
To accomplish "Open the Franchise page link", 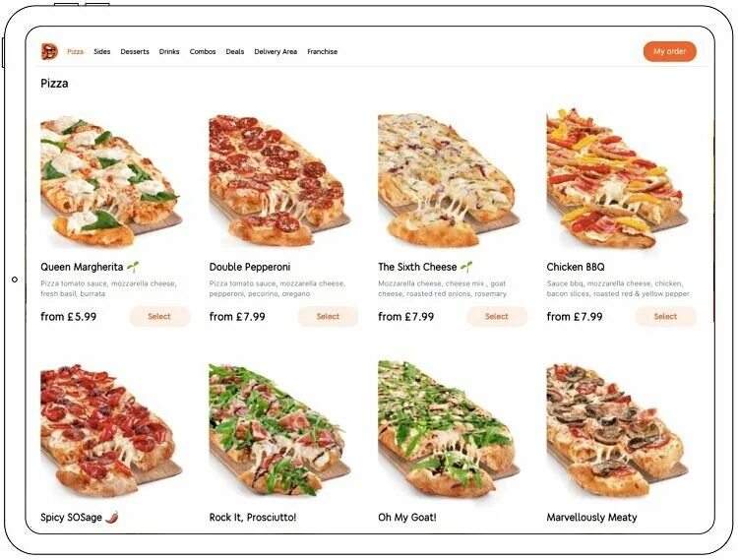I will tap(323, 52).
